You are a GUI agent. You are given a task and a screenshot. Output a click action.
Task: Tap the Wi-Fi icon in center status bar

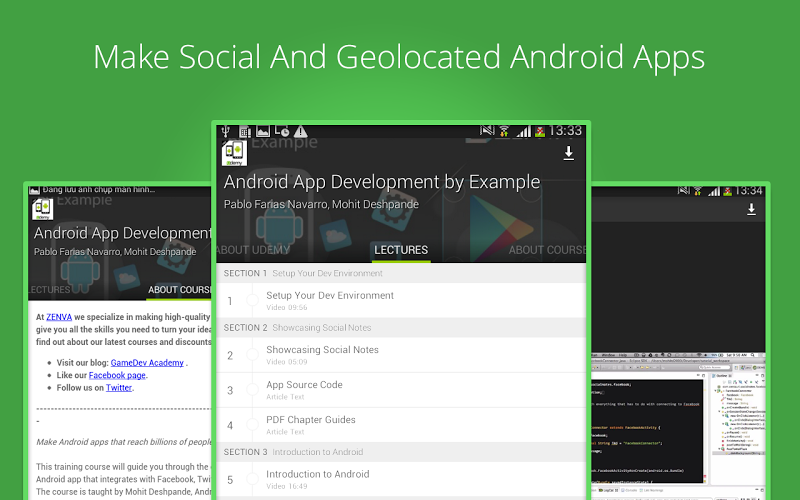[504, 131]
